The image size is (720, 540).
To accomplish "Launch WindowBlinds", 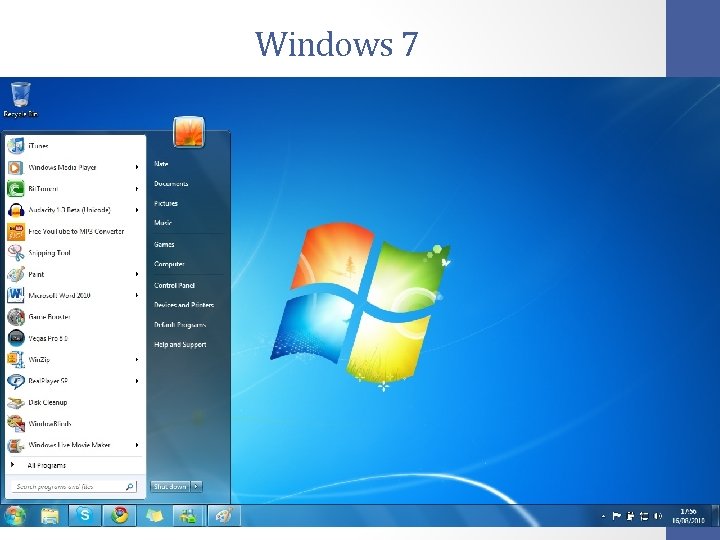I will (76, 423).
